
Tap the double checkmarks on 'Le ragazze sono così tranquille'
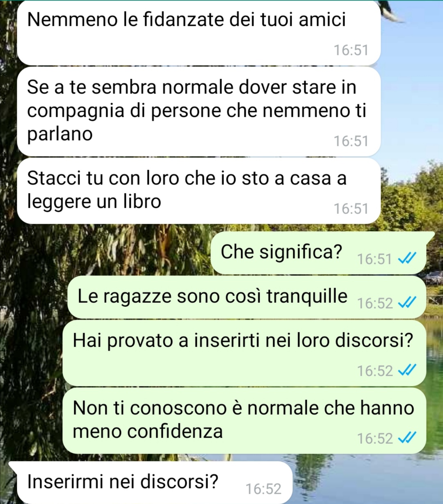[408, 302]
